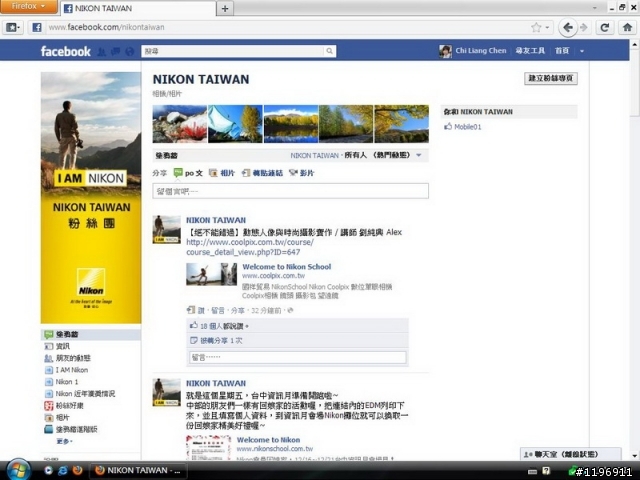Open Nikon 1 sidebar tab
The image size is (640, 480).
click(x=67, y=382)
